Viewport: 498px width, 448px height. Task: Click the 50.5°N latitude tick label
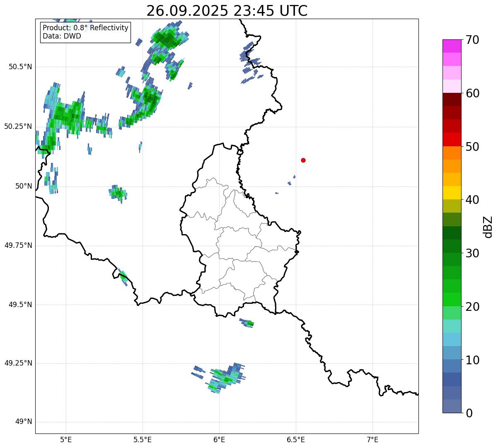(x=20, y=67)
